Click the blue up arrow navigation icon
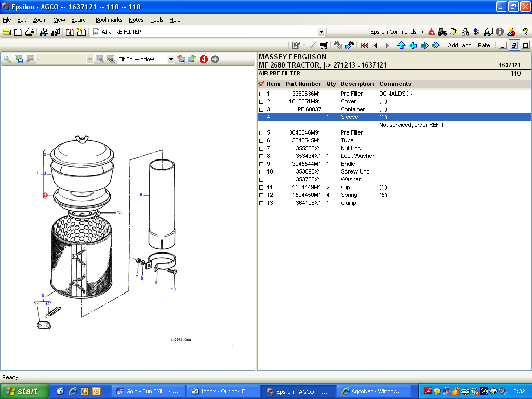 [402, 46]
